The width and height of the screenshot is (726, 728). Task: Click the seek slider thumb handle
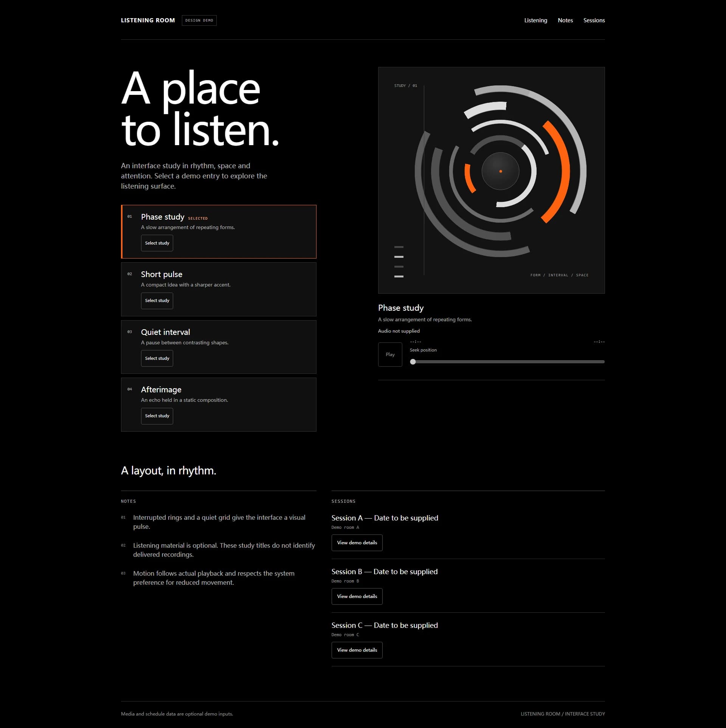click(413, 362)
